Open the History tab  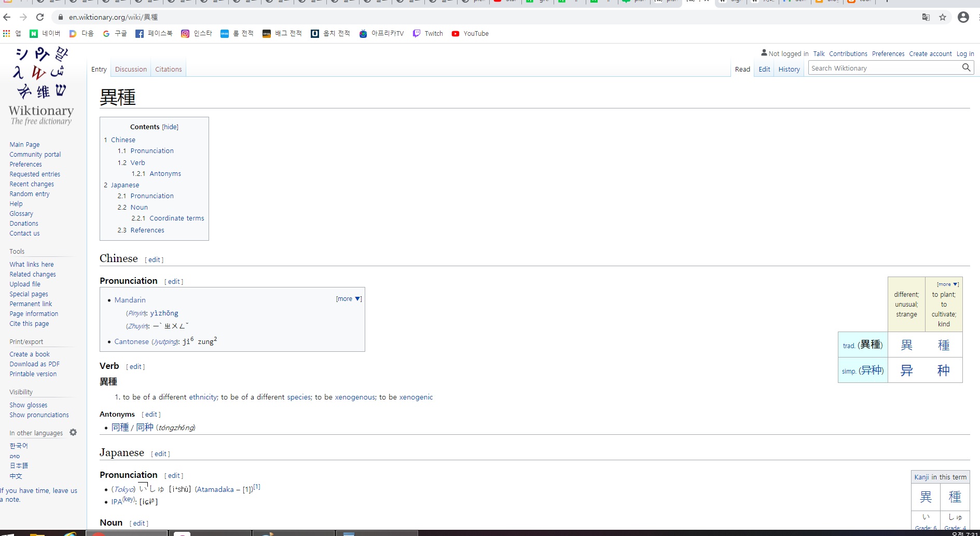(x=789, y=69)
